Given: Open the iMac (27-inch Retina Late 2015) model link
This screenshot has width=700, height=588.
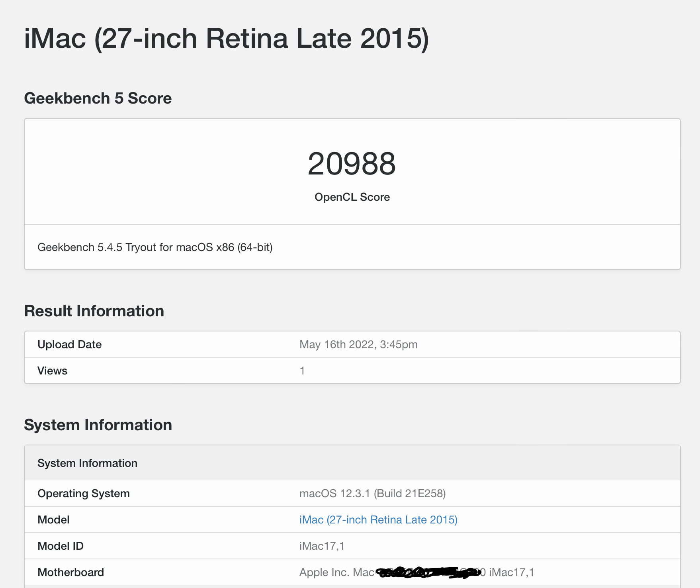Looking at the screenshot, I should (x=378, y=519).
